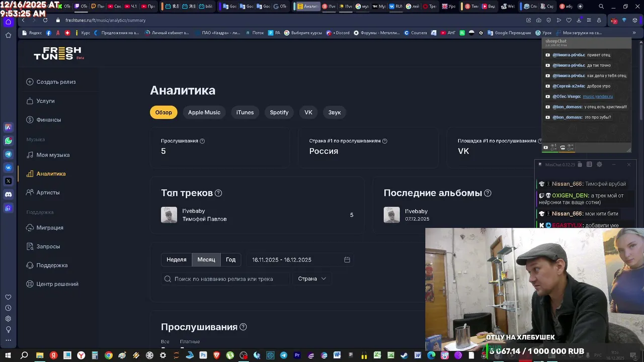Open Windows taskbar search
Viewport: 644px width, 362px height.
click(24, 355)
